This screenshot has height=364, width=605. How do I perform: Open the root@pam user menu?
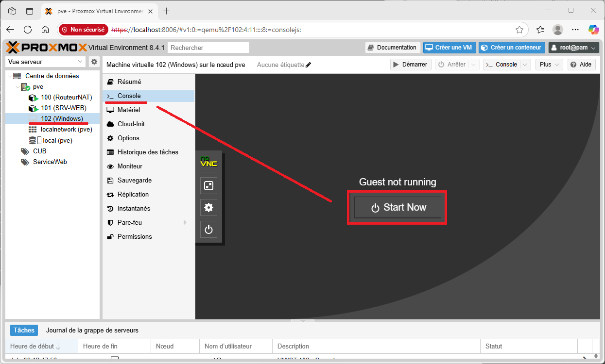point(573,48)
